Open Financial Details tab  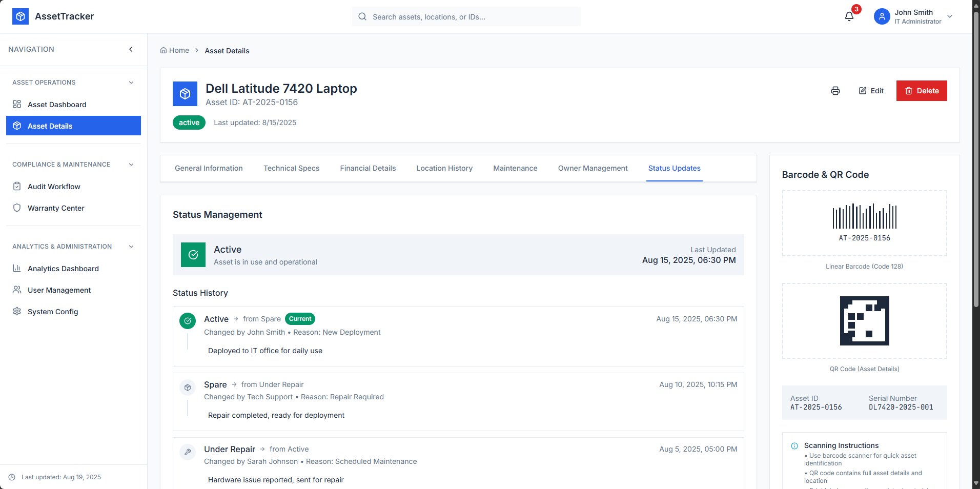coord(368,168)
